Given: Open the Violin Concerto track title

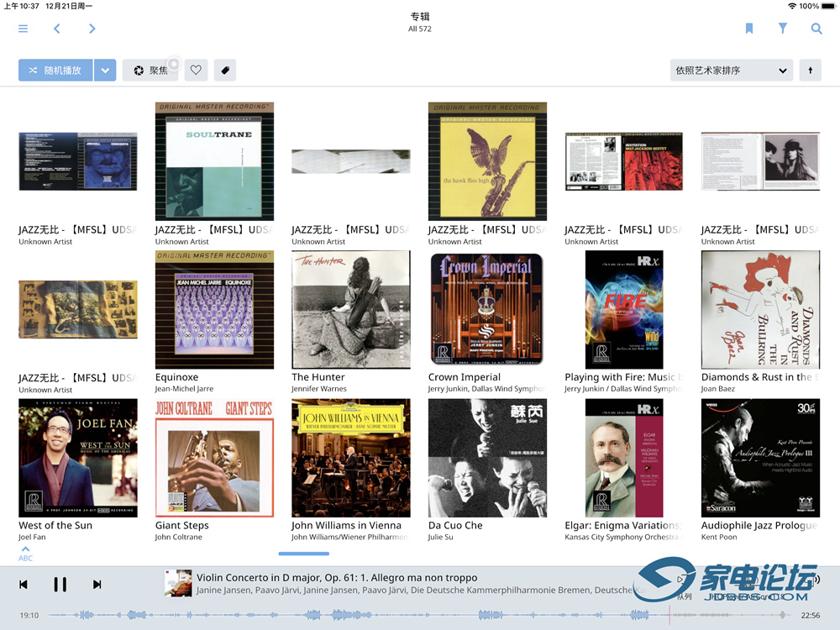Looking at the screenshot, I should [x=337, y=578].
